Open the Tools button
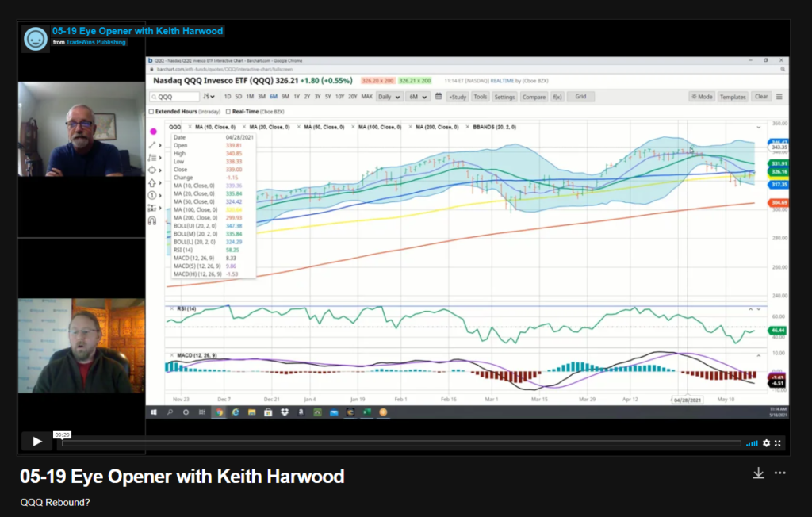The height and width of the screenshot is (517, 812). [480, 97]
